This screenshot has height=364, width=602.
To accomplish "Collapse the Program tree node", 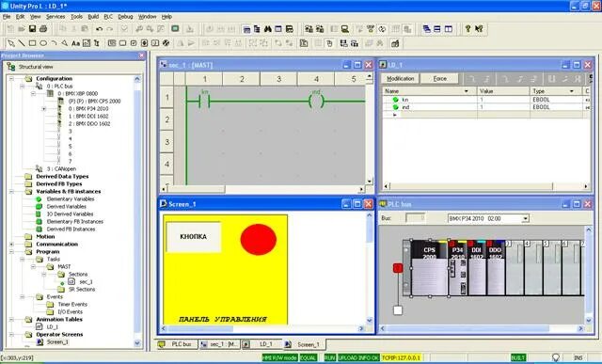I will click(x=11, y=251).
